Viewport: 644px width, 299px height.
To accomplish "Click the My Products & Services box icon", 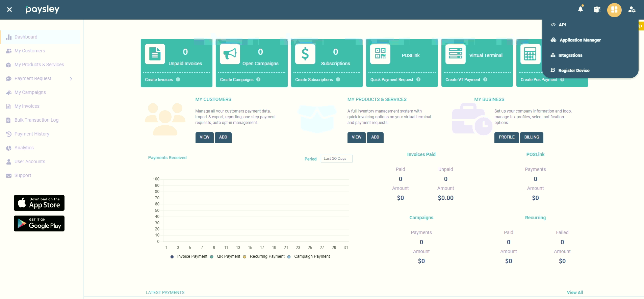I will pos(9,65).
